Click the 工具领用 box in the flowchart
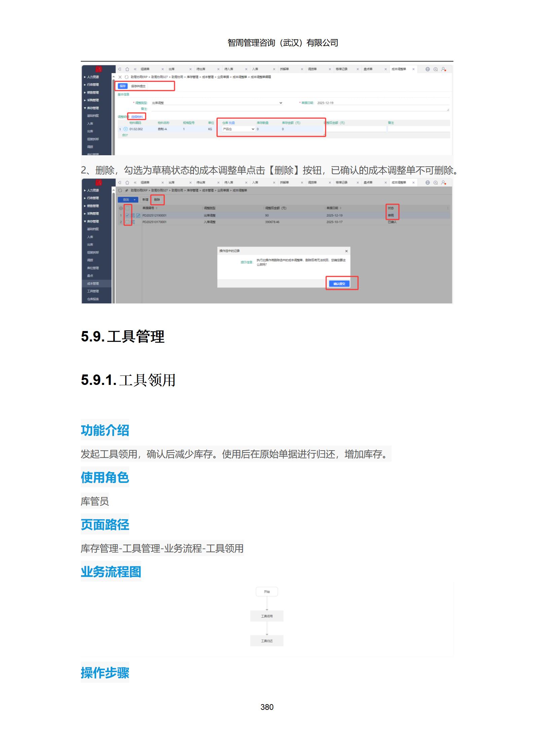The image size is (534, 756). click(267, 616)
